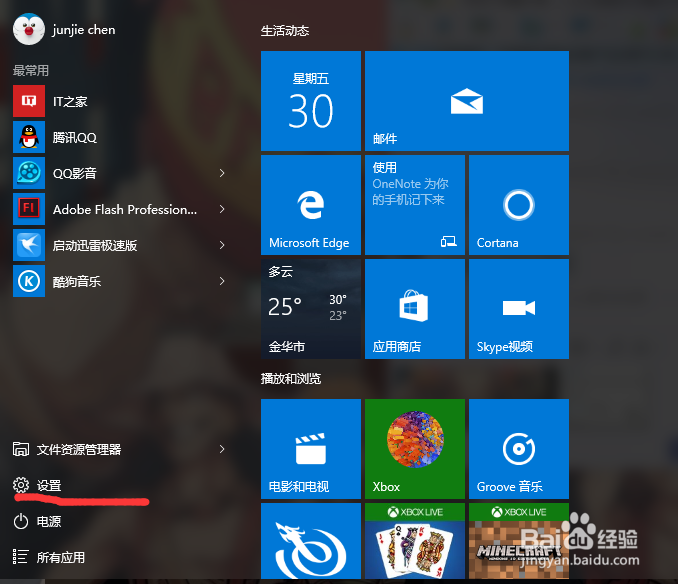This screenshot has width=678, height=584.
Task: Click the 播放和浏览 group header
Action: (291, 379)
